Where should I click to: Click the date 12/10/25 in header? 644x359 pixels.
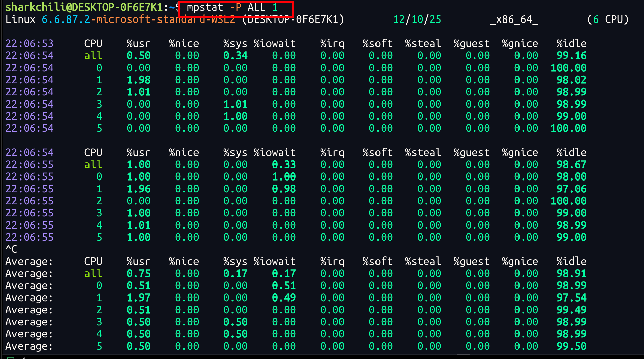(417, 19)
